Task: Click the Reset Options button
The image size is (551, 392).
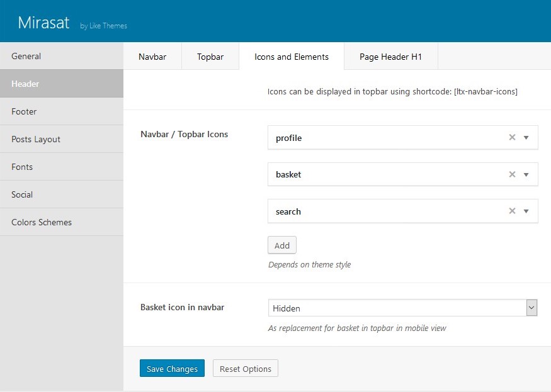Action: coord(246,369)
